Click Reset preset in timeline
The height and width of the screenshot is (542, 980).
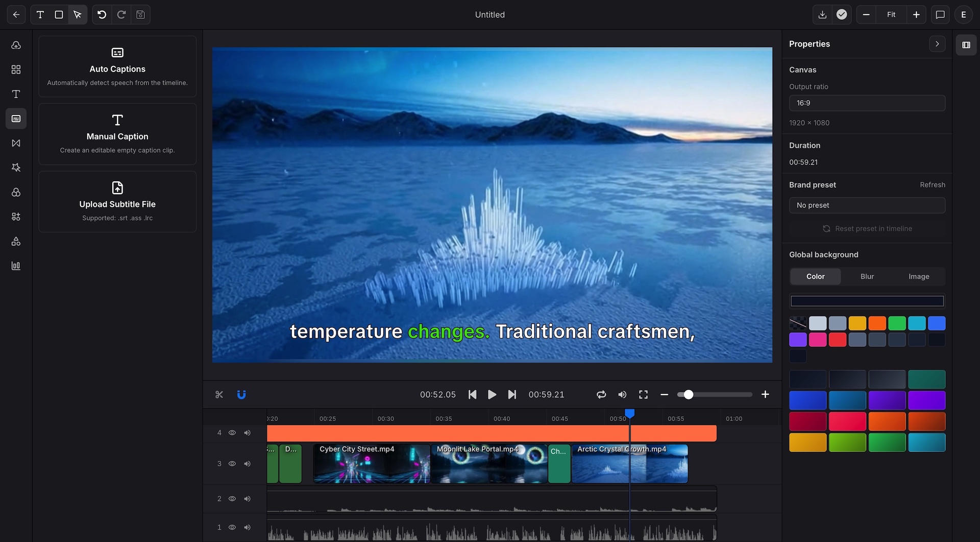(x=867, y=228)
